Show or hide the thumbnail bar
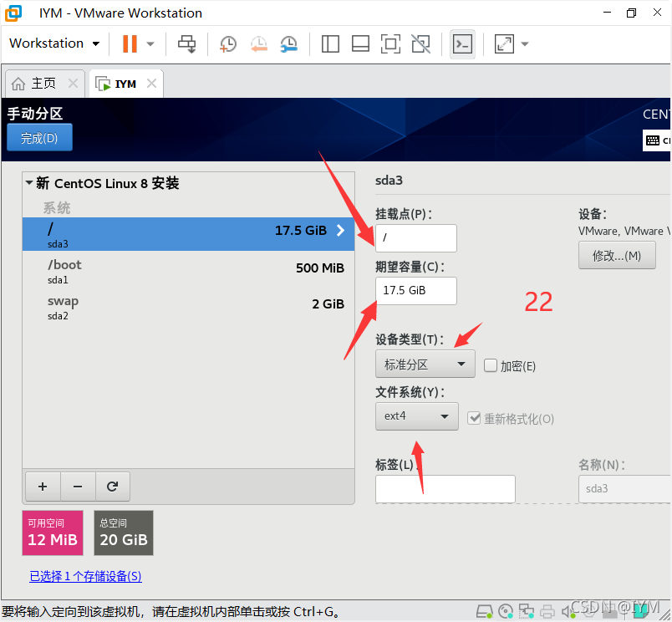 (x=360, y=43)
